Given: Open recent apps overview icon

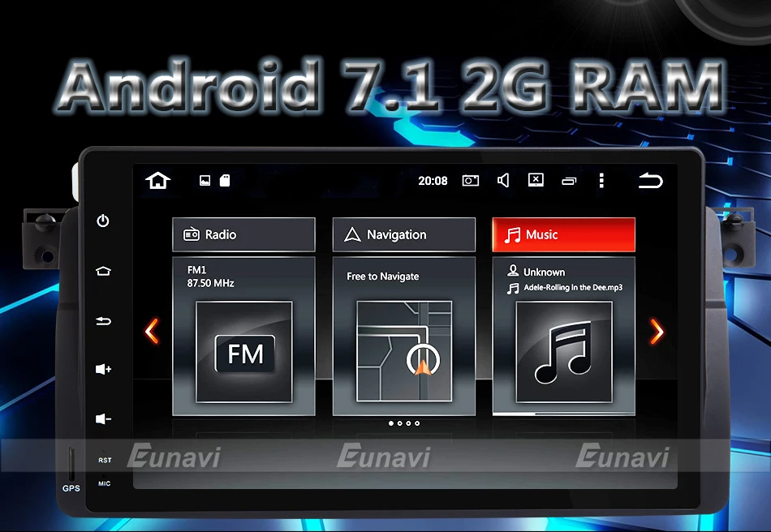Looking at the screenshot, I should coord(569,182).
